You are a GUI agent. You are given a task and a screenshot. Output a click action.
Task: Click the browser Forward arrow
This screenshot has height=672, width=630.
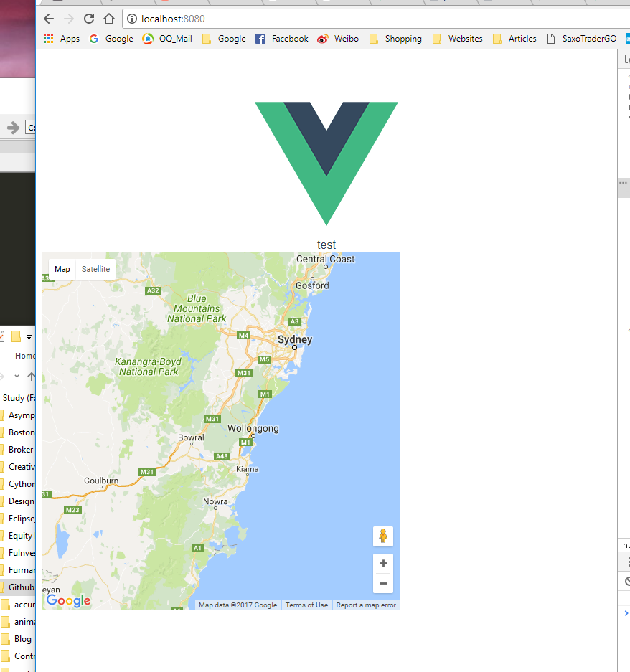[69, 19]
